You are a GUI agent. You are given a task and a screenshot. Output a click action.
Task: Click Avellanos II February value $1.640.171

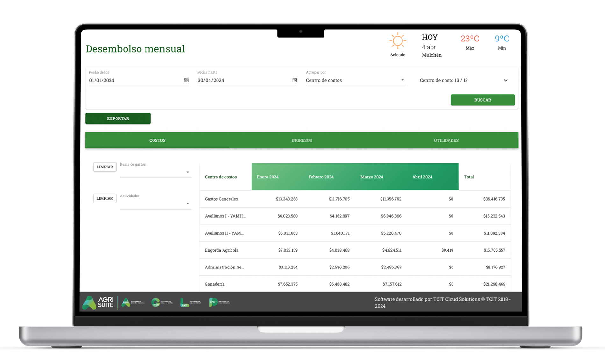click(340, 233)
